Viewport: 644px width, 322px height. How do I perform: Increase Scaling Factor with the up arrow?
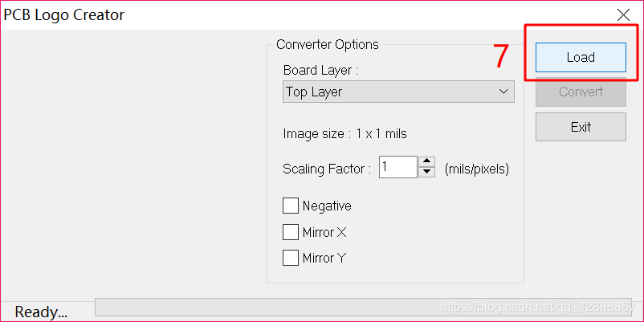pyautogui.click(x=427, y=161)
